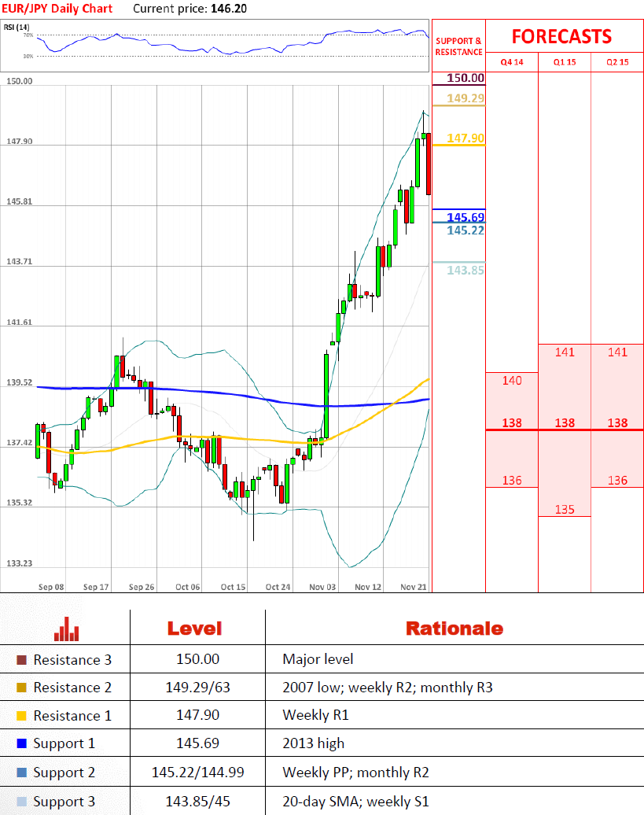Click the Support 3 row label
The image size is (644, 815).
click(x=64, y=802)
